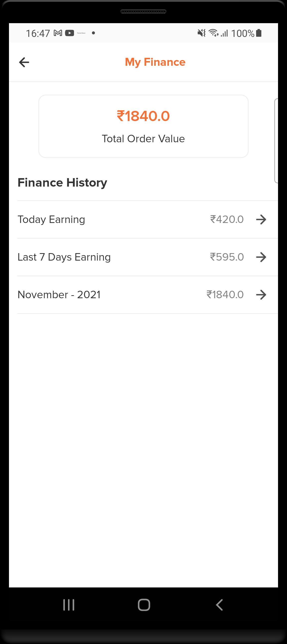Tap the Total Order Value card

143,126
